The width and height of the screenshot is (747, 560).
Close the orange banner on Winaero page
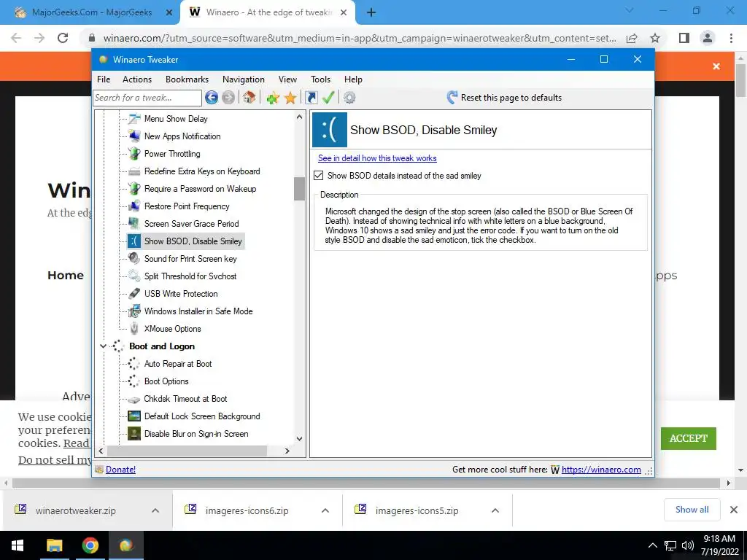tap(716, 66)
